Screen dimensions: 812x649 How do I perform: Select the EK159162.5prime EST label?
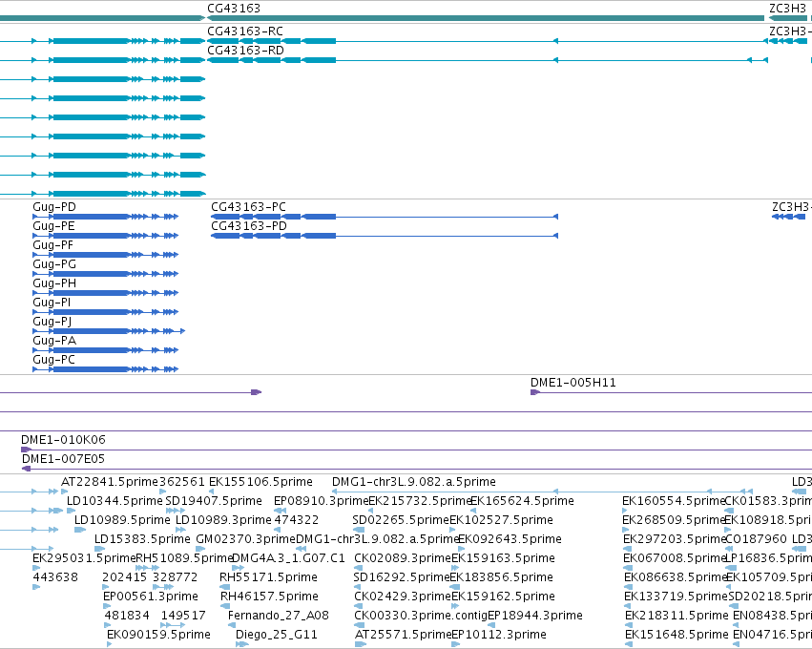click(x=503, y=597)
